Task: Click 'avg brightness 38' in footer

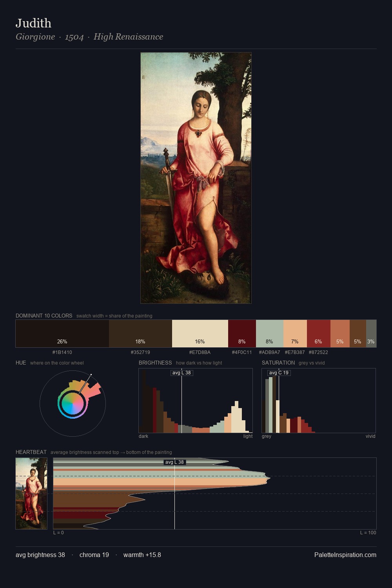Action: pyautogui.click(x=40, y=555)
